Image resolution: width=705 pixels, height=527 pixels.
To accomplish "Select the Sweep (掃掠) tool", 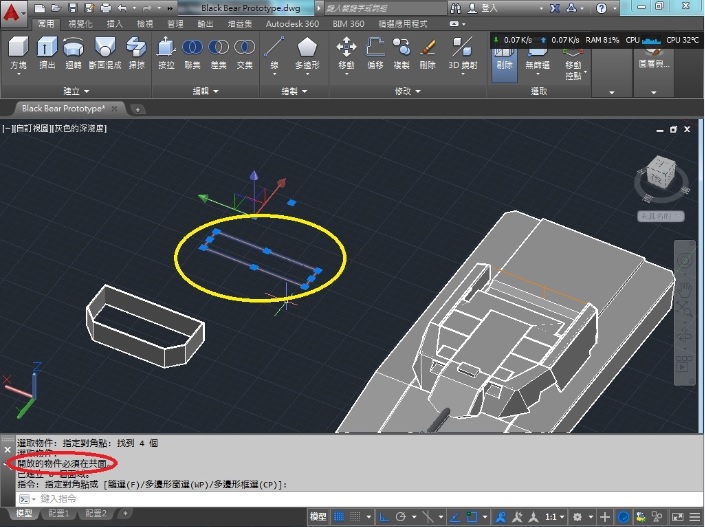I will click(x=136, y=54).
